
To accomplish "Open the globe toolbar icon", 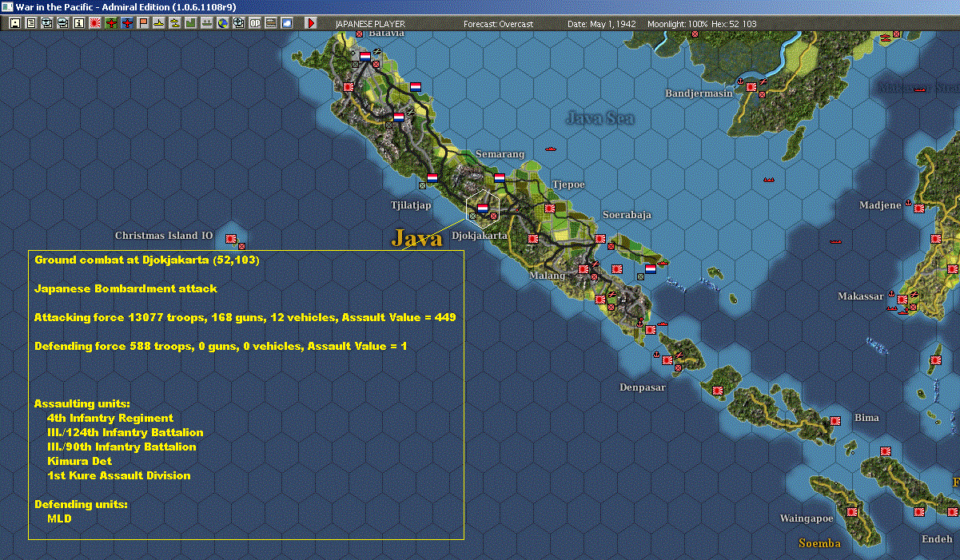I will pos(222,23).
